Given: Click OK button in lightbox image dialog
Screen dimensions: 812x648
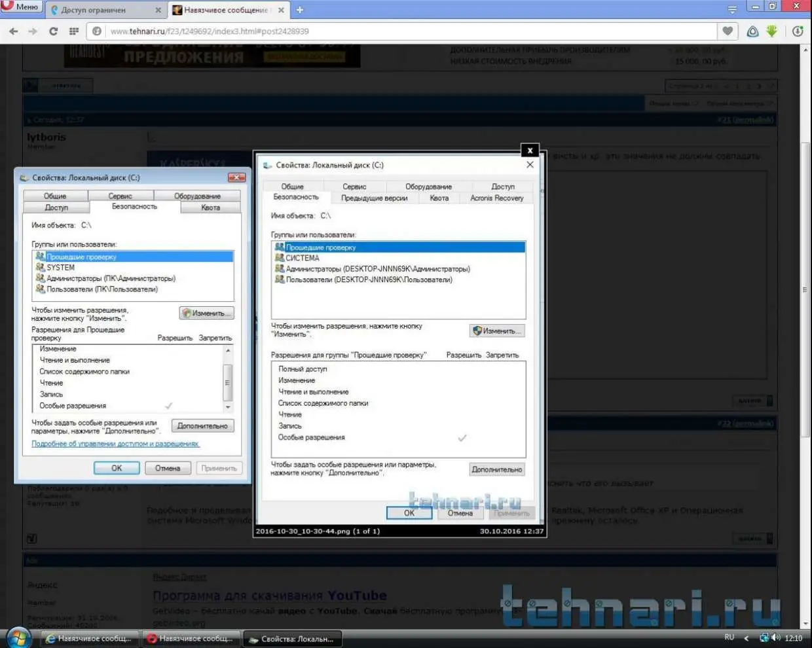Looking at the screenshot, I should (x=409, y=513).
